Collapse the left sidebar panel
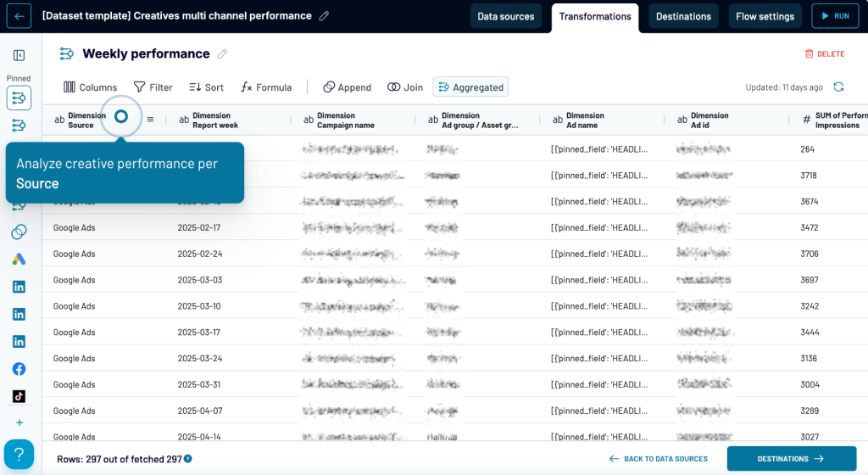Viewport: 868px width, 475px height. 19,56
